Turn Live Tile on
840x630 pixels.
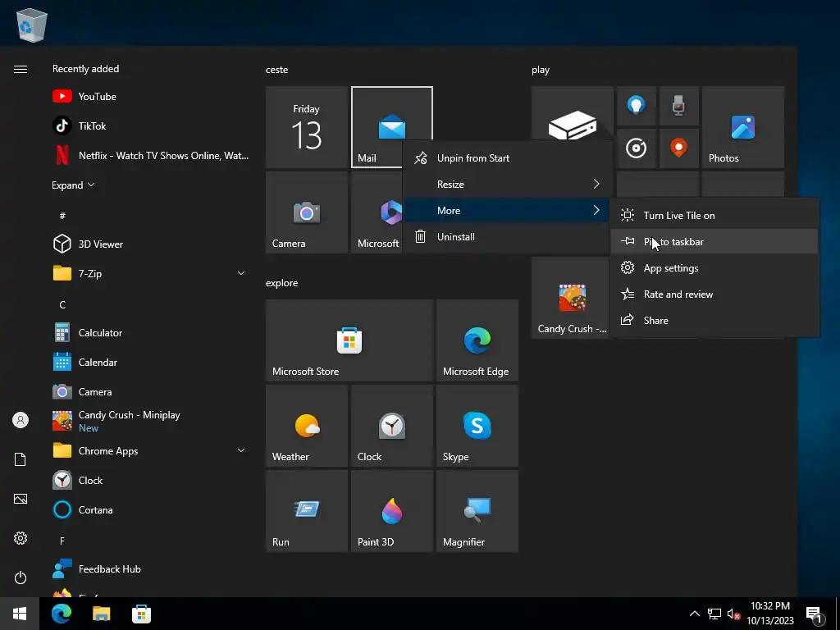[714, 216]
